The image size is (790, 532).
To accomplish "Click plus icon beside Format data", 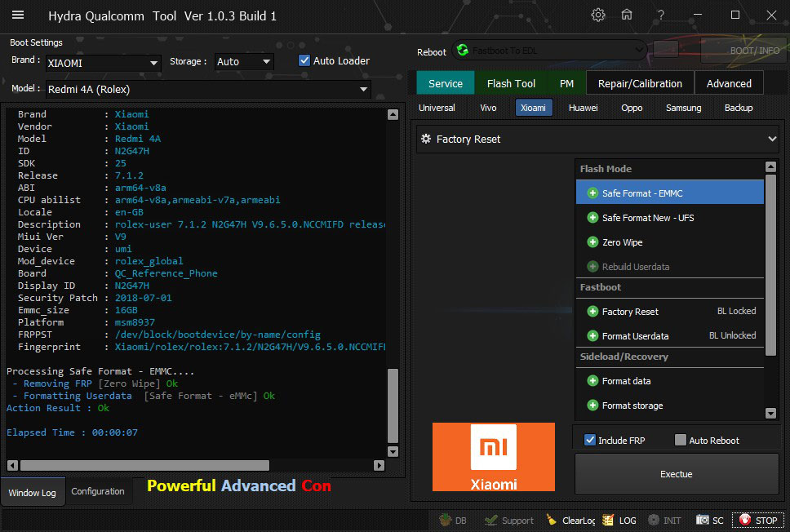I will pos(592,381).
